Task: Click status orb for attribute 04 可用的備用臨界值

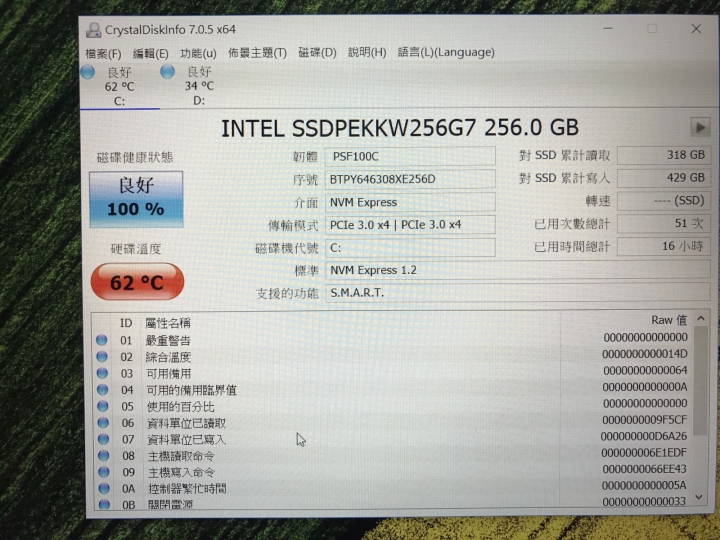Action: point(102,390)
